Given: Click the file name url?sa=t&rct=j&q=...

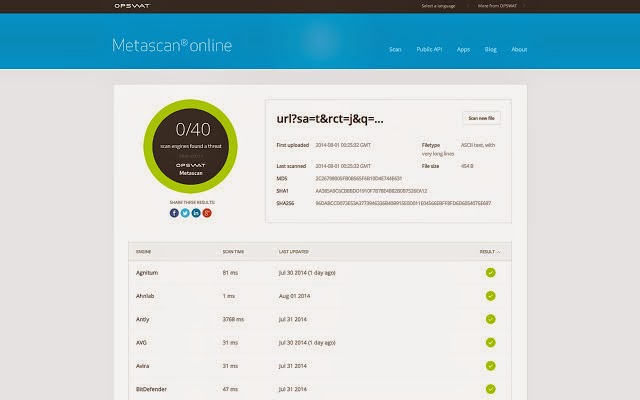Looking at the screenshot, I should (x=330, y=119).
